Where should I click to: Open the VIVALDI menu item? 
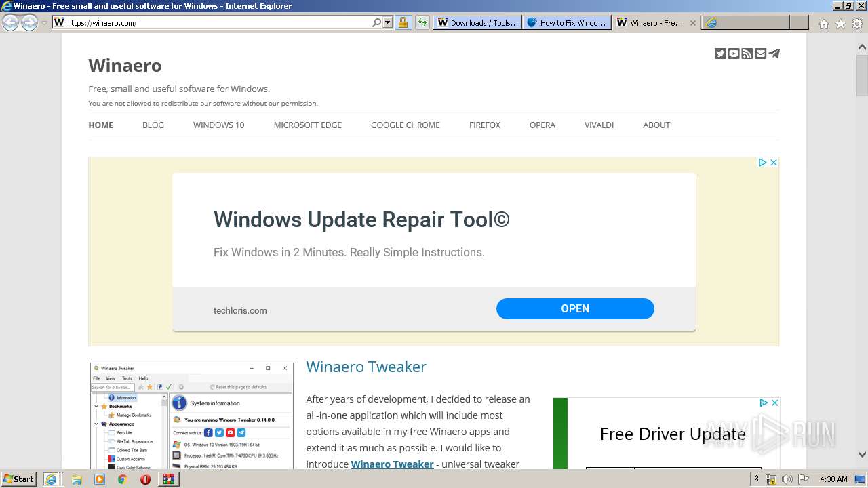pos(599,125)
